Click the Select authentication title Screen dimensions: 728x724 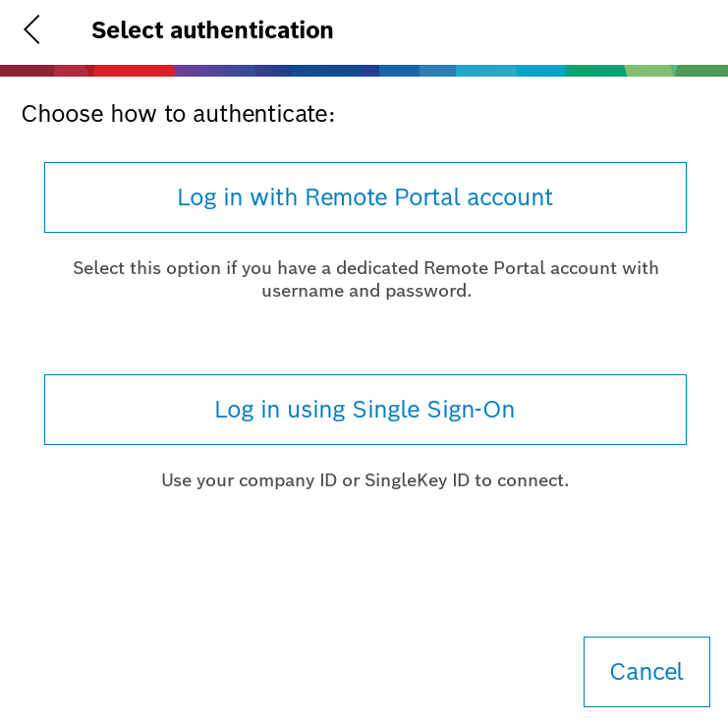[212, 30]
